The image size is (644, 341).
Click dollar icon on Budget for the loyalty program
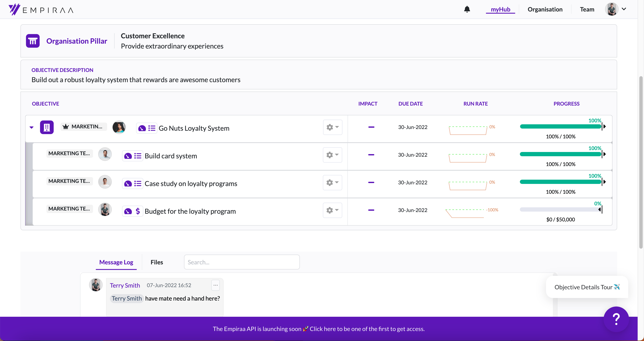click(138, 211)
